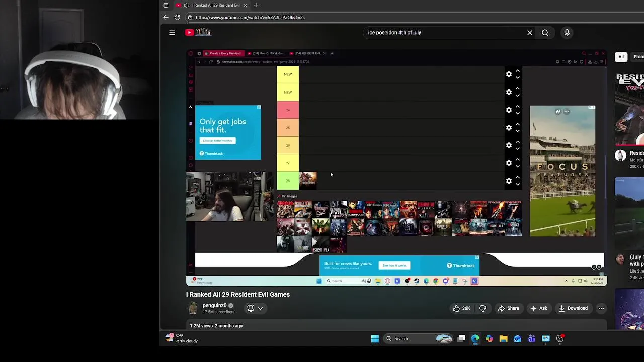Open the settings gear for tier 24 in the video
The height and width of the screenshot is (362, 644).
tap(509, 110)
